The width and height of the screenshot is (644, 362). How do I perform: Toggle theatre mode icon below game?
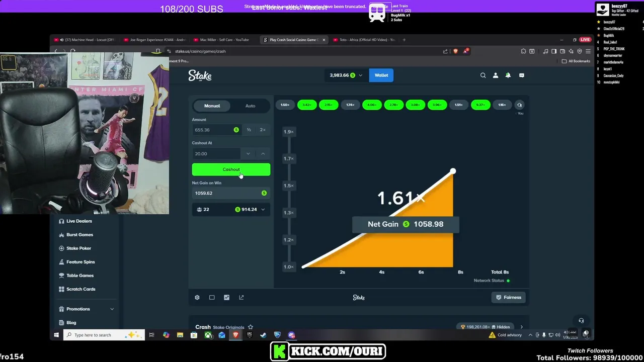point(212,298)
